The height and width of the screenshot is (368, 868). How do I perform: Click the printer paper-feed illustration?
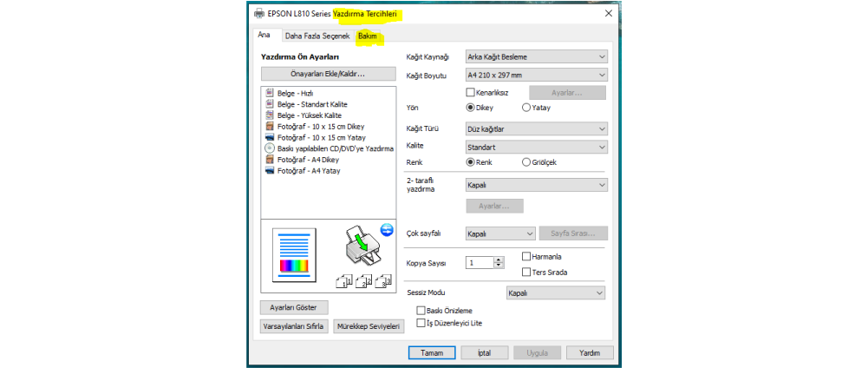tap(362, 246)
